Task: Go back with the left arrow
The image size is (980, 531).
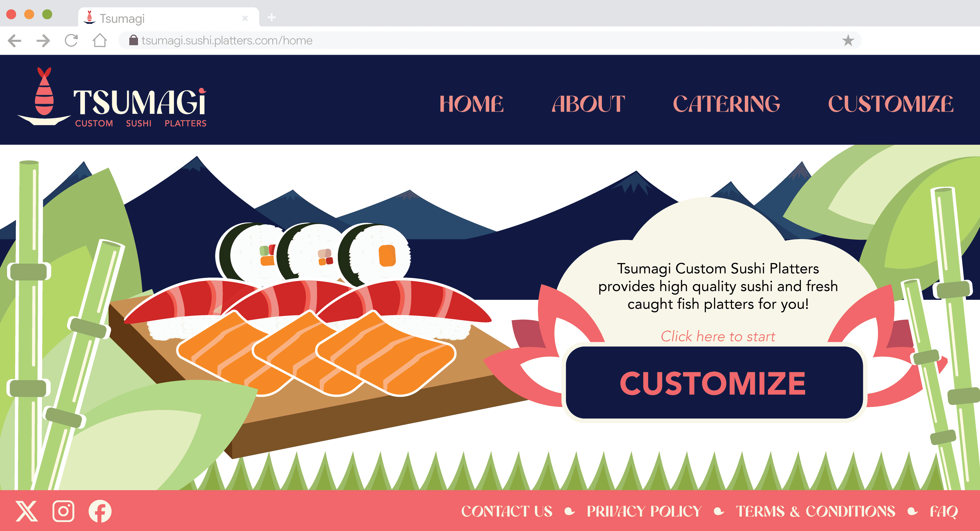Action: 14,40
